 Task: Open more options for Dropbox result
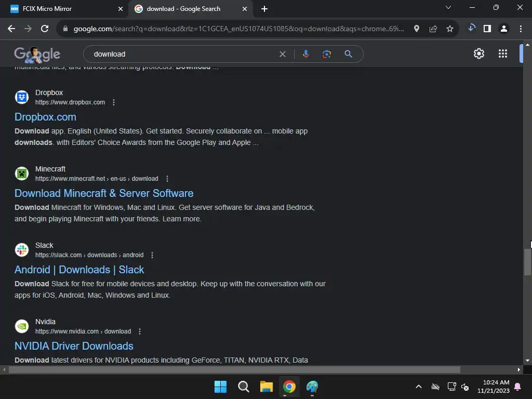(114, 102)
